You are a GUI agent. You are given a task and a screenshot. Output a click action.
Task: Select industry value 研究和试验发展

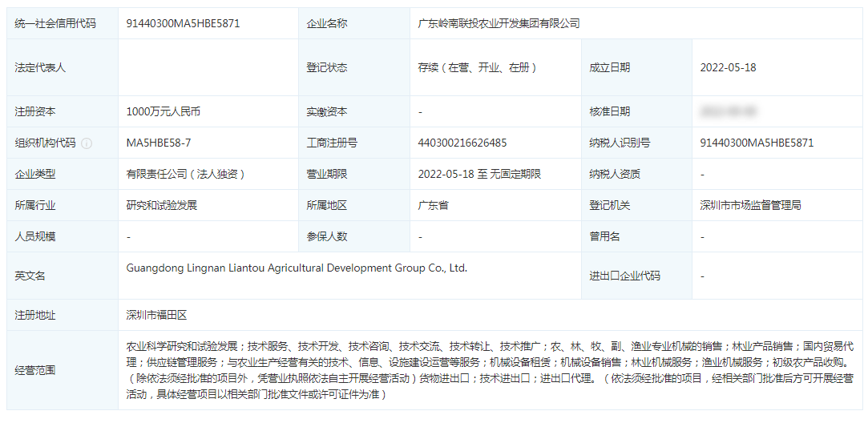pos(162,205)
